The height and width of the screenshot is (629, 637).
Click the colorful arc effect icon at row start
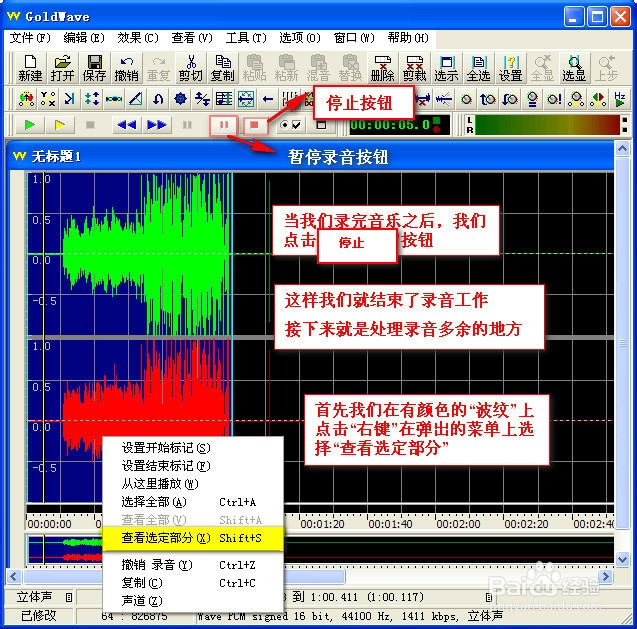click(26, 99)
